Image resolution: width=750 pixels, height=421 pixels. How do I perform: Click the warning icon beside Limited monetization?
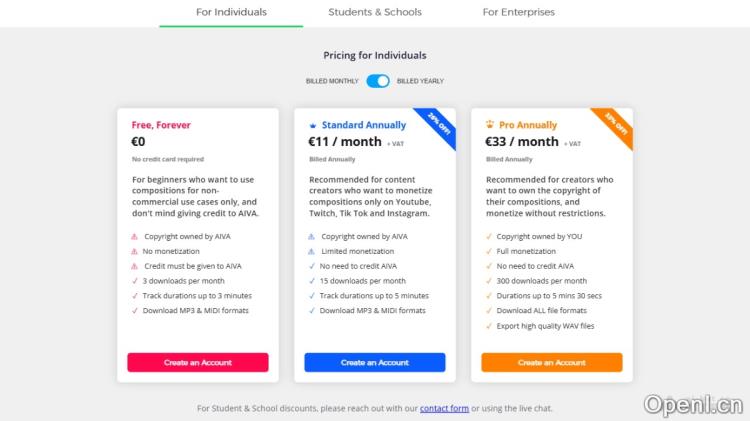(x=312, y=251)
